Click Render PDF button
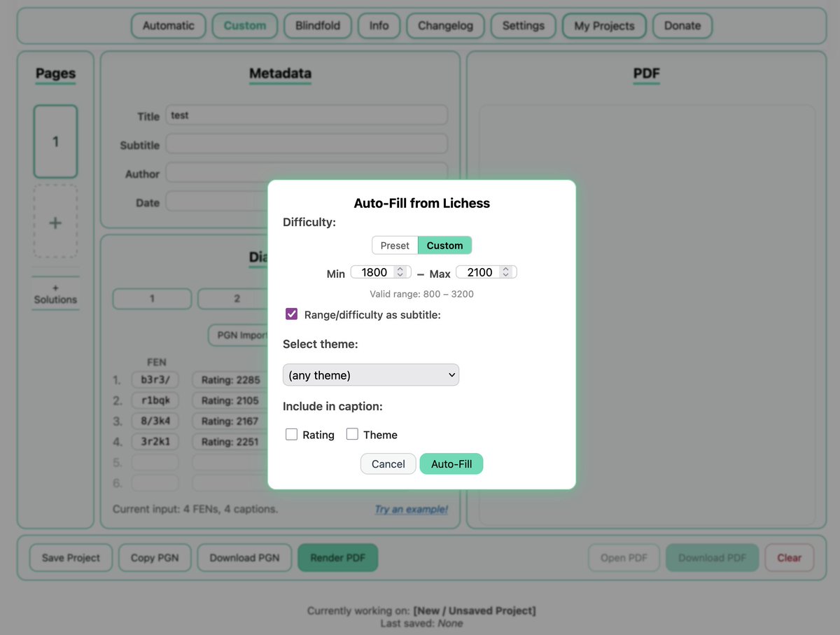Image resolution: width=840 pixels, height=635 pixels. click(337, 558)
